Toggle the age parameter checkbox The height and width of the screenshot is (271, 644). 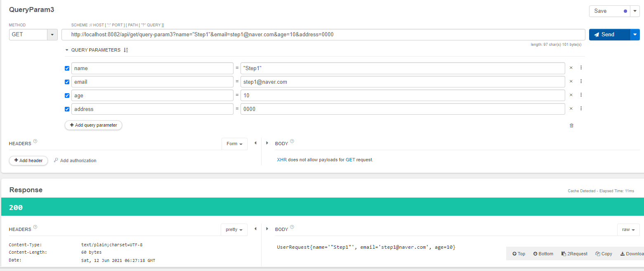click(x=67, y=96)
